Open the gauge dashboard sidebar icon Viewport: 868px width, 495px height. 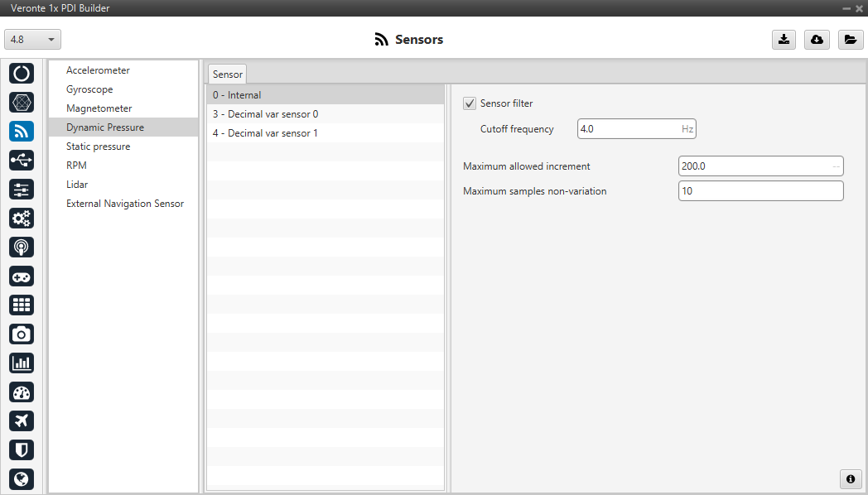22,392
